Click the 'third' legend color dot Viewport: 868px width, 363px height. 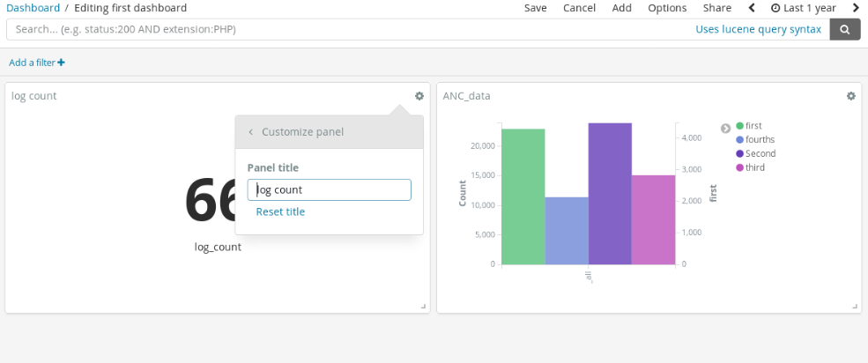click(740, 167)
